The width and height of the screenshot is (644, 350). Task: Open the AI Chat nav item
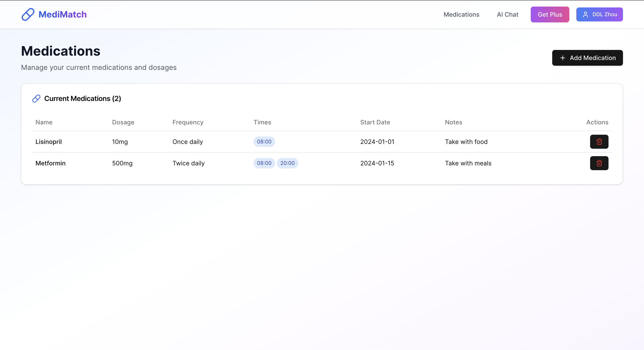(x=508, y=14)
